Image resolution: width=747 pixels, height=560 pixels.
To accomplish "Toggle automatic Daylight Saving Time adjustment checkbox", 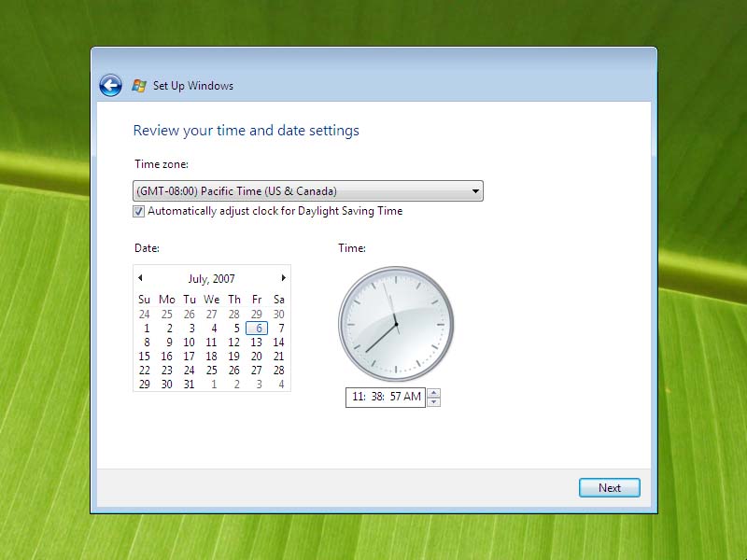I will tap(138, 211).
